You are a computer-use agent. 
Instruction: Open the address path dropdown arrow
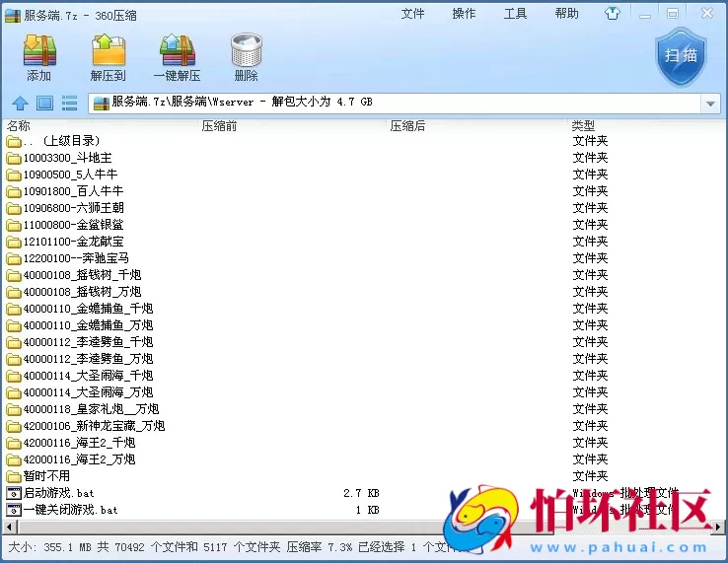point(710,104)
